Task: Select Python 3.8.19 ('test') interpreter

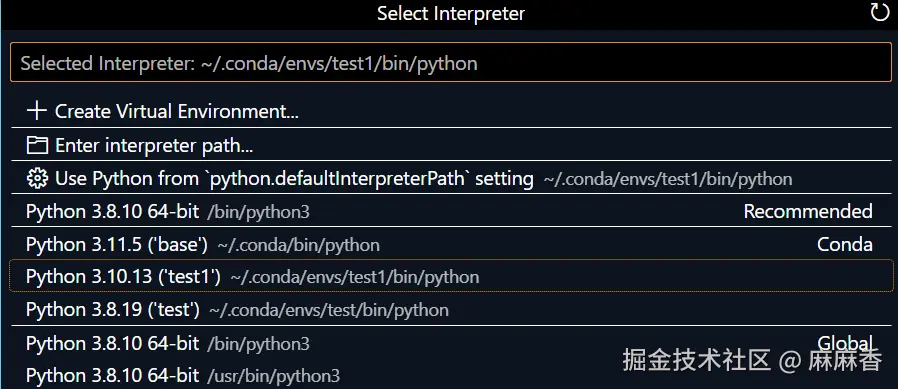Action: [x=451, y=310]
